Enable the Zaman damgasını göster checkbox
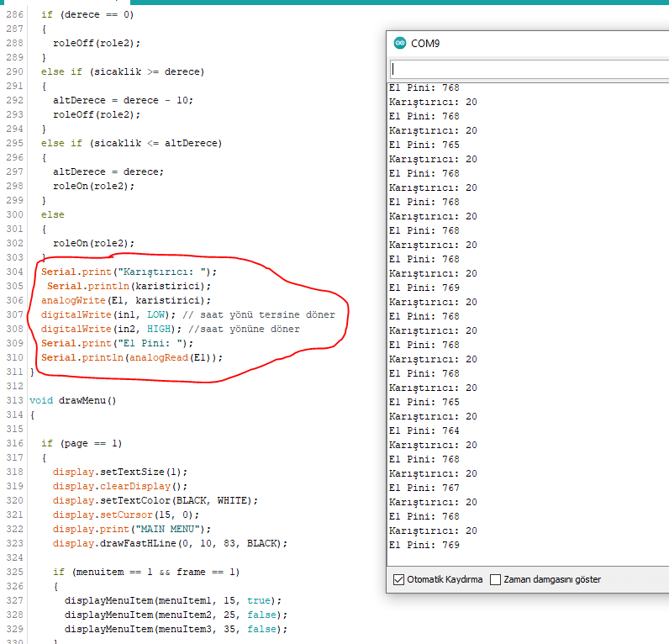 (x=495, y=579)
